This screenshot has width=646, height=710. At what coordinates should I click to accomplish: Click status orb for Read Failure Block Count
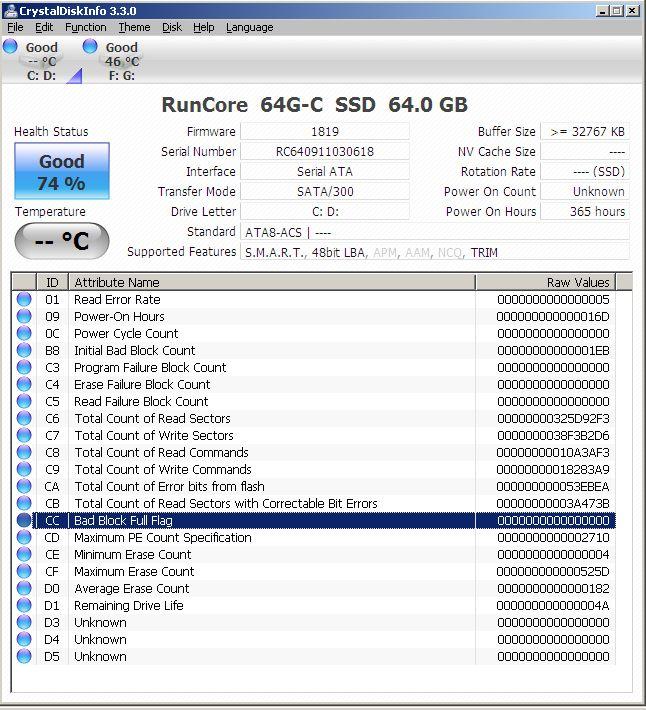pos(24,401)
